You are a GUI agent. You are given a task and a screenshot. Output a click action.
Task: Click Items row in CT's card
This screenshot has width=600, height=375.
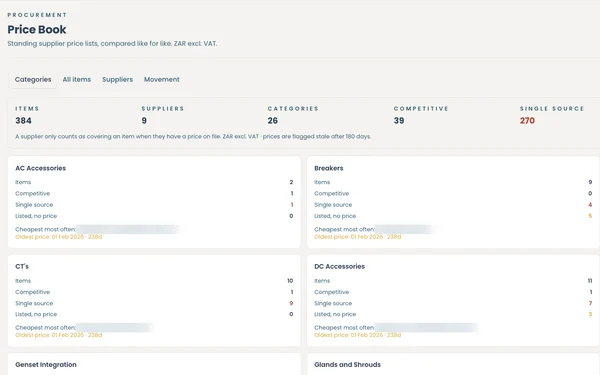click(x=154, y=281)
